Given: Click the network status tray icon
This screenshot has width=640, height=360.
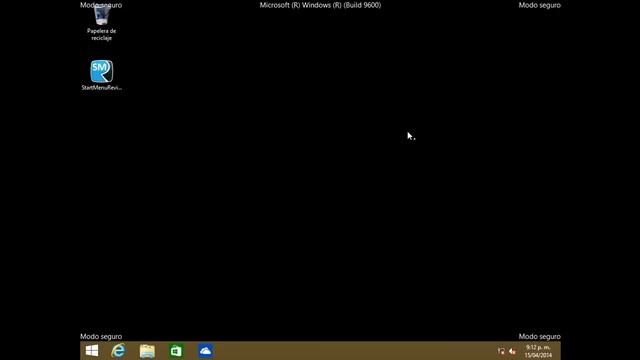Looking at the screenshot, I should (501, 351).
